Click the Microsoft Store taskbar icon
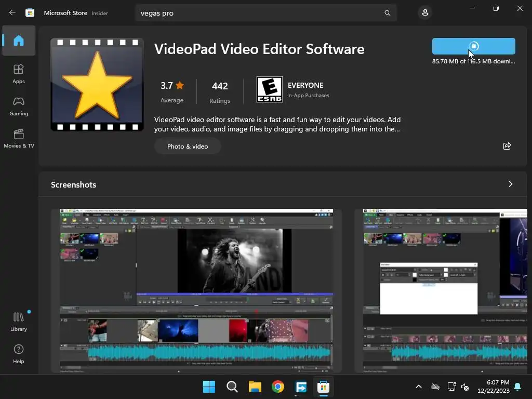The width and height of the screenshot is (532, 399). coord(323,387)
